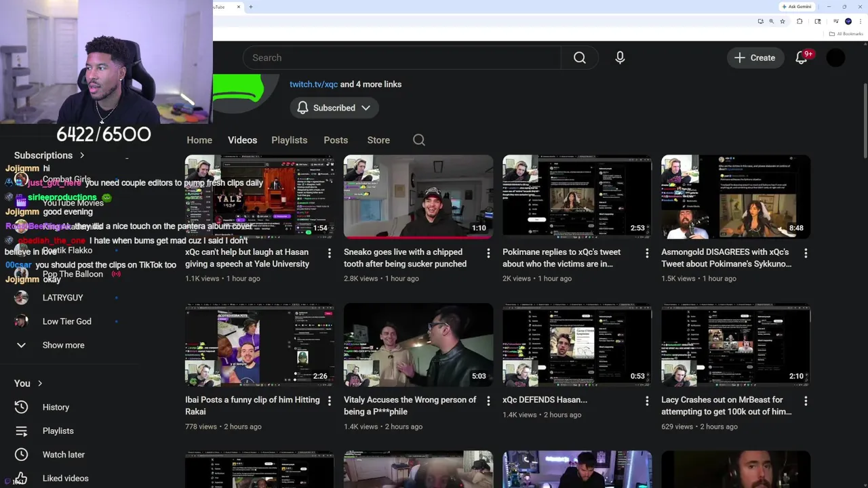Open options for the xQc DEFENDS Hasan video

coord(647,401)
